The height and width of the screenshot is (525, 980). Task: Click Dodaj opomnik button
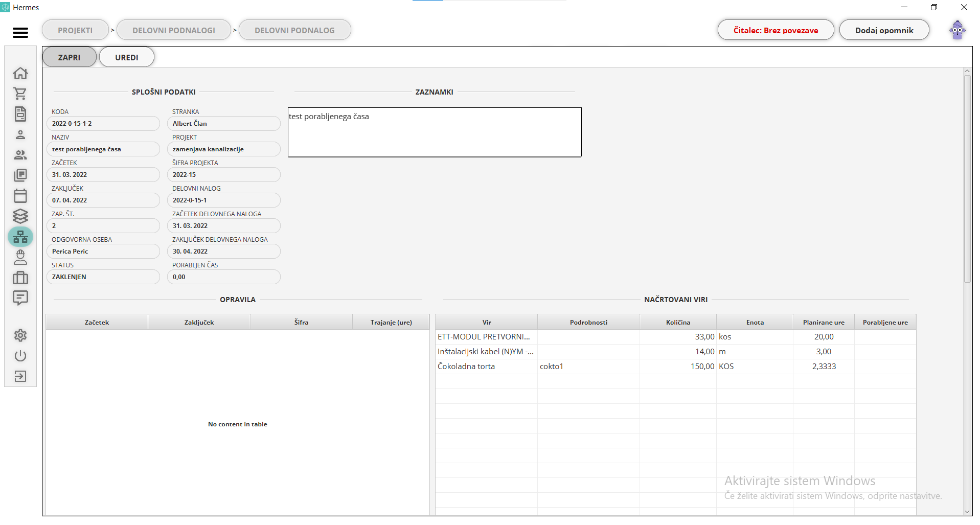pyautogui.click(x=884, y=30)
